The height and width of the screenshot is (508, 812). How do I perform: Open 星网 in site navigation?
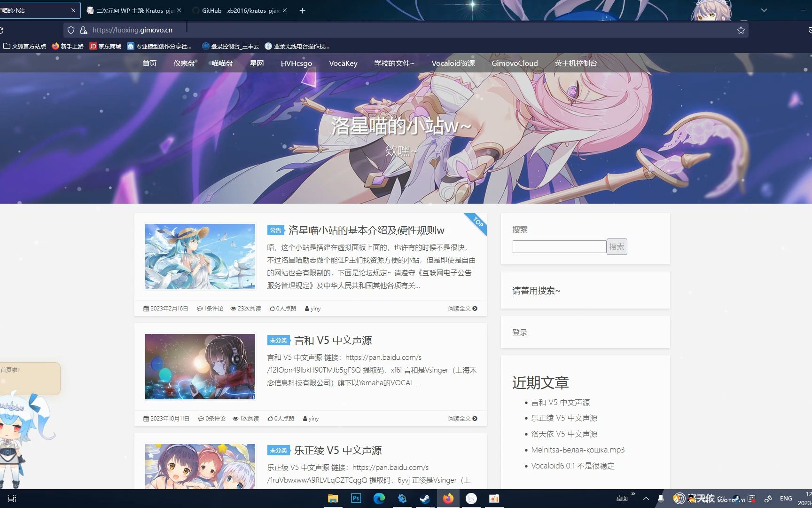257,63
